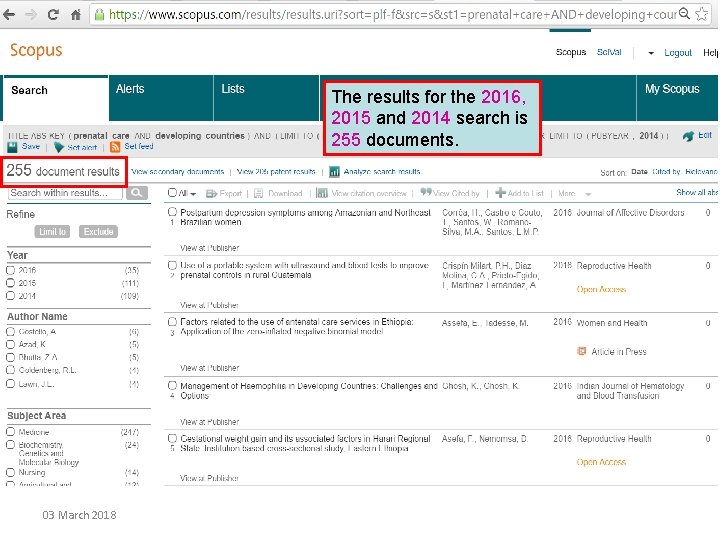The image size is (720, 540).
Task: Tick the 2015 year filter
Action: click(x=11, y=283)
